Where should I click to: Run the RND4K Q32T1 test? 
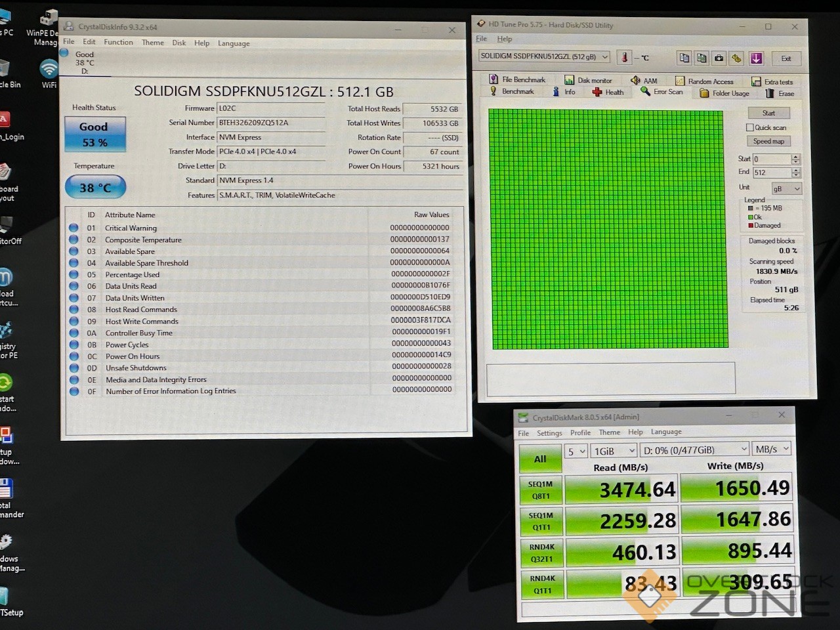click(x=541, y=553)
